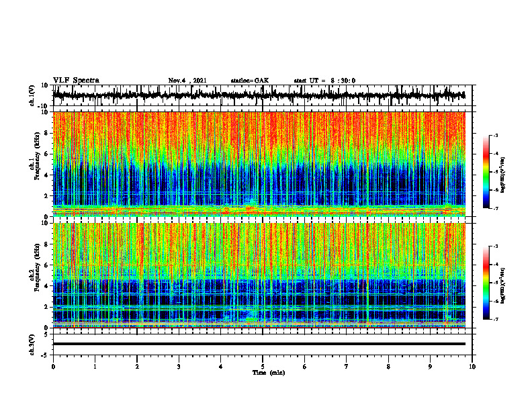Click the 'ch.1(V)' axis label
The height and width of the screenshot is (411, 532).
click(x=32, y=95)
